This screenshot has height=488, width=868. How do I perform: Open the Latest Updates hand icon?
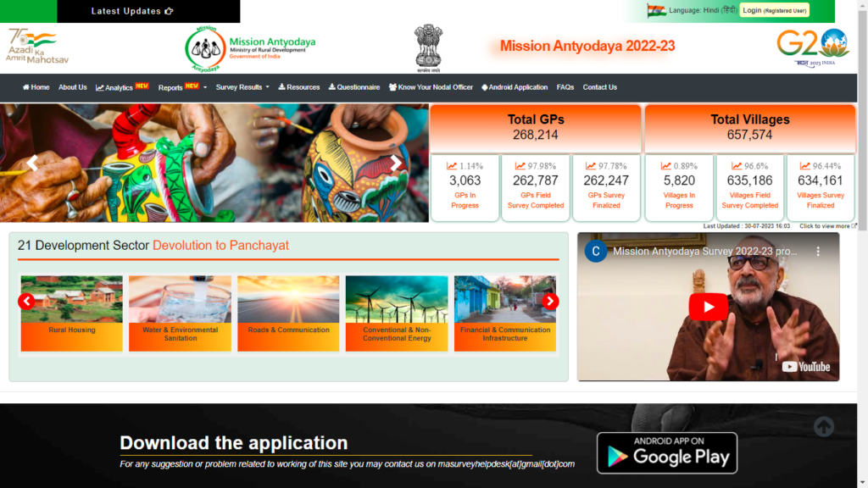pyautogui.click(x=169, y=11)
